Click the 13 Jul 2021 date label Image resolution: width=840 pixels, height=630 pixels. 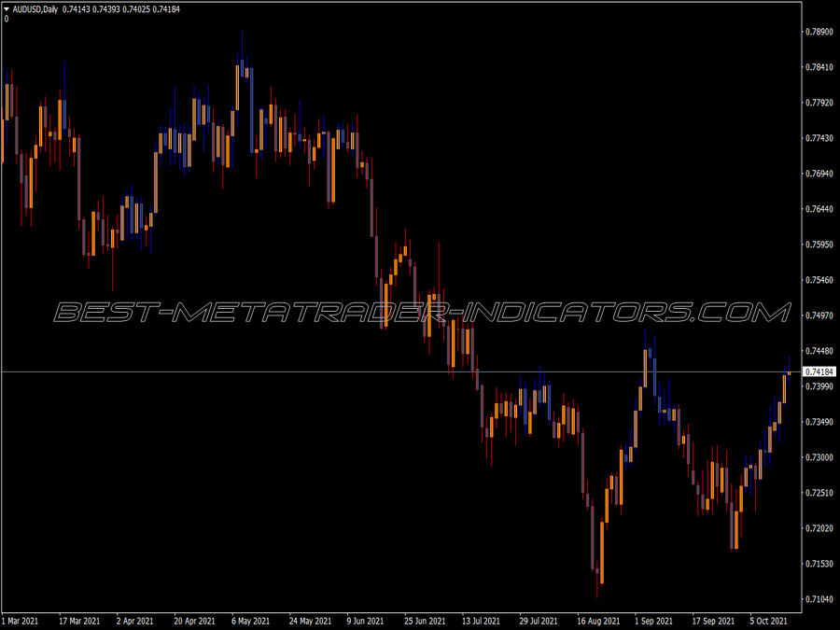pos(481,621)
